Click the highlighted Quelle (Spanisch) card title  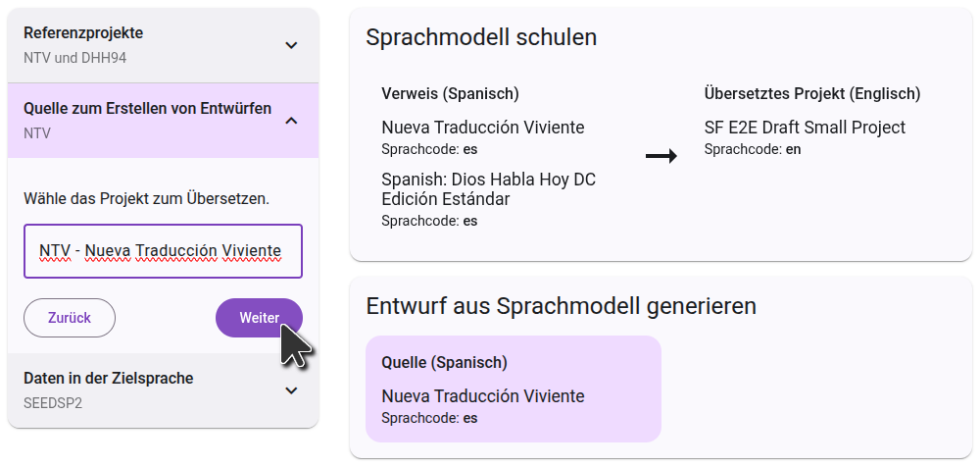(x=444, y=363)
